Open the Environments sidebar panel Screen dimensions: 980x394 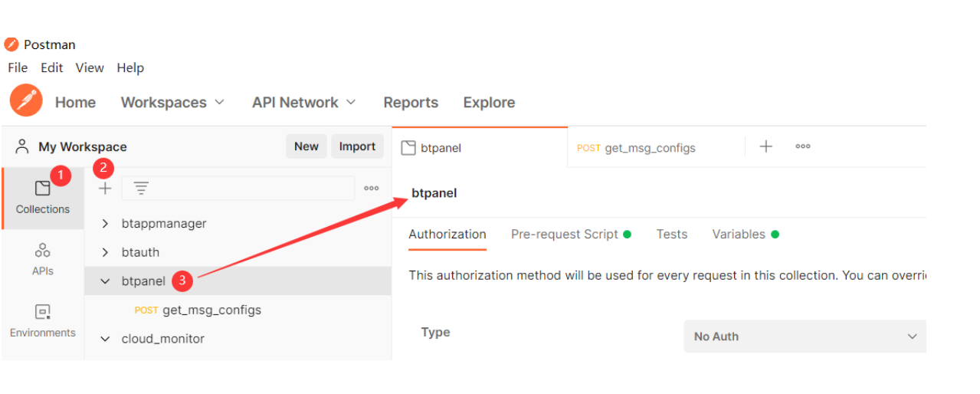[43, 320]
